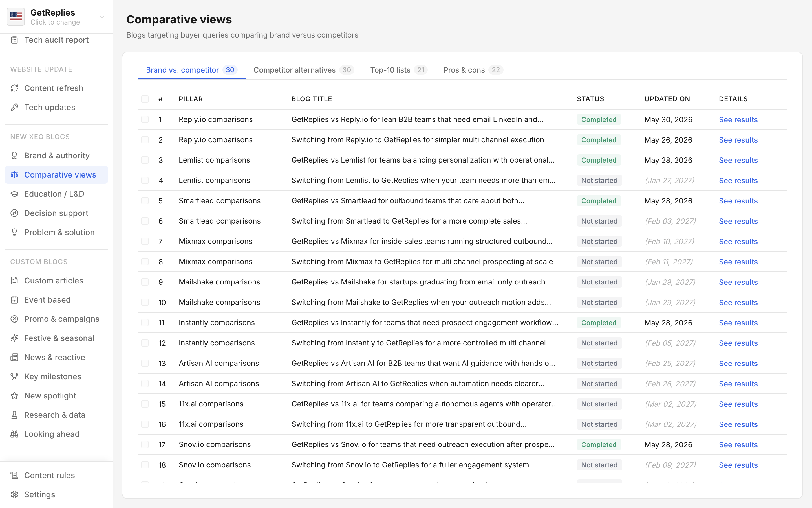Click 'May 28, 2026' date in row 11
The width and height of the screenshot is (812, 508).
[x=668, y=323]
